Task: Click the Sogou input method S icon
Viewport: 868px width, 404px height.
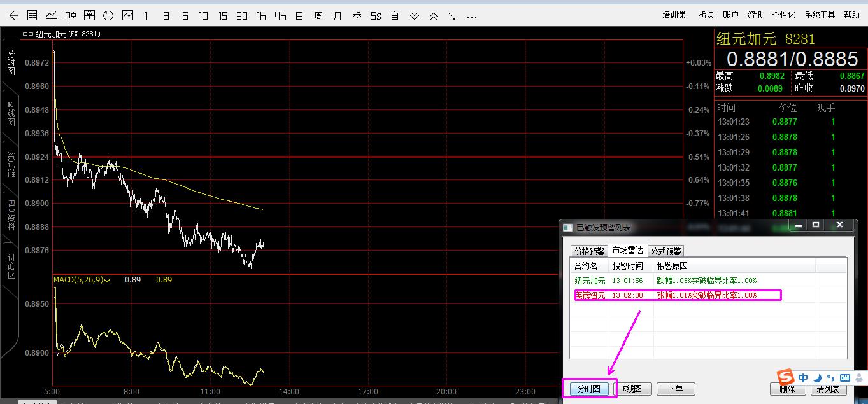Action: coord(786,377)
